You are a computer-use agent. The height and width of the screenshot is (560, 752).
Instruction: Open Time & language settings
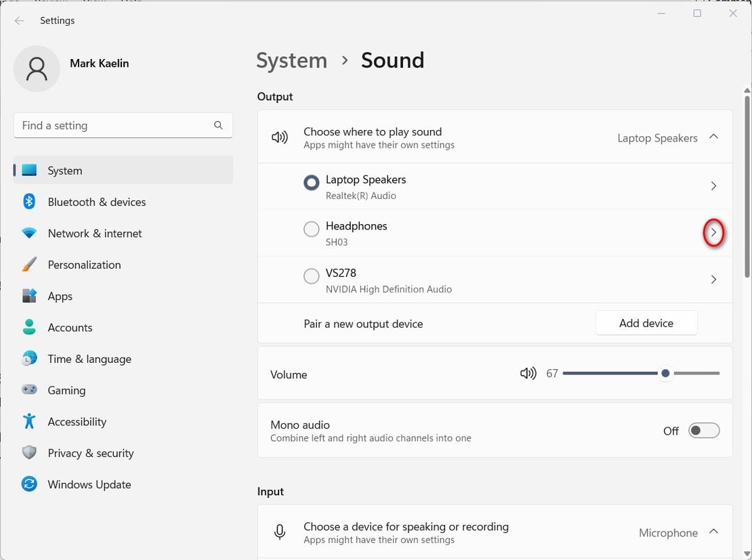coord(123,359)
